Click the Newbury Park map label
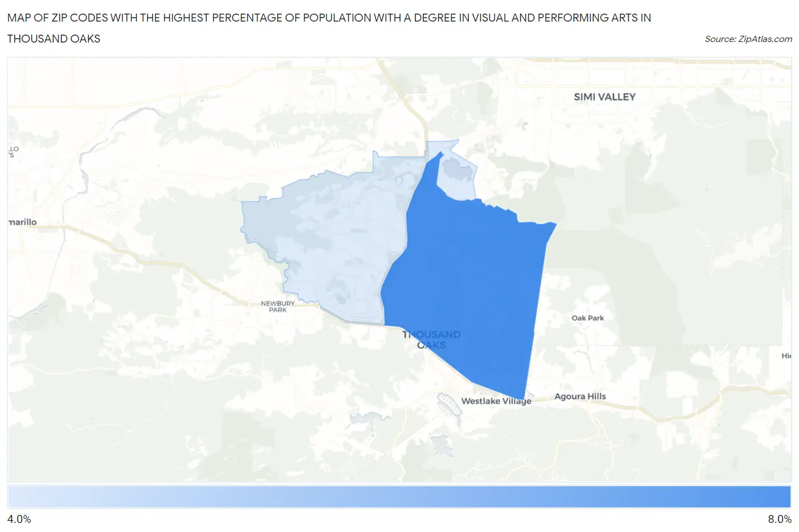Viewport: 799px width, 532px height. pos(278,307)
